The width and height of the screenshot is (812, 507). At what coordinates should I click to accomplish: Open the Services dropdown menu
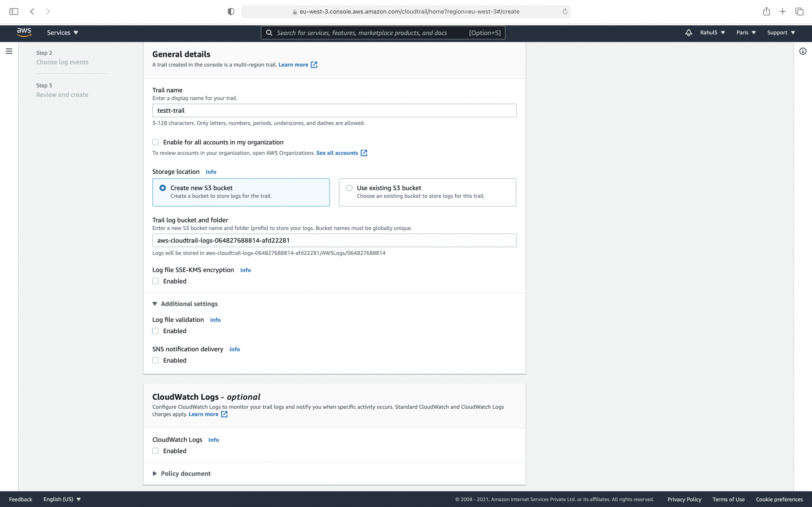tap(62, 32)
